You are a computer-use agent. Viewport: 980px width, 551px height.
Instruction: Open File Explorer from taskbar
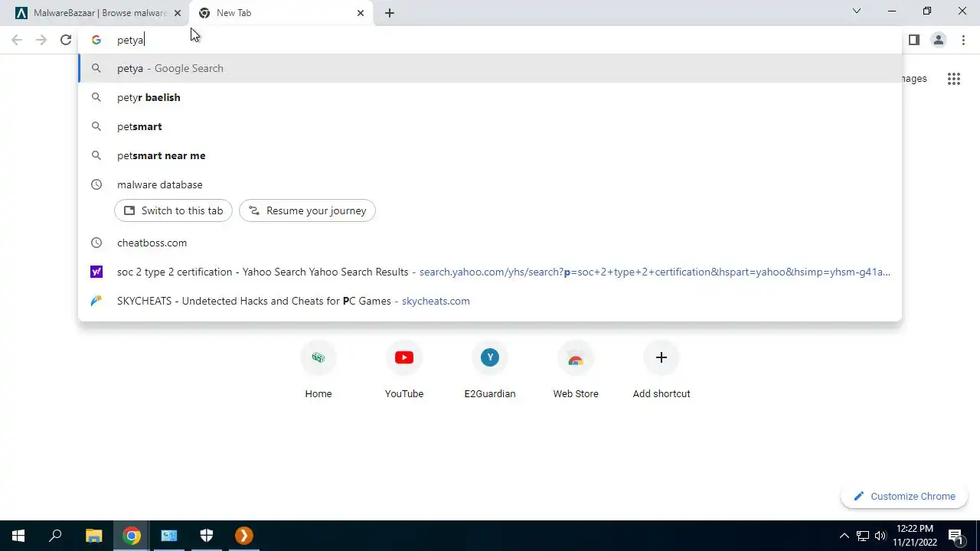pos(93,536)
